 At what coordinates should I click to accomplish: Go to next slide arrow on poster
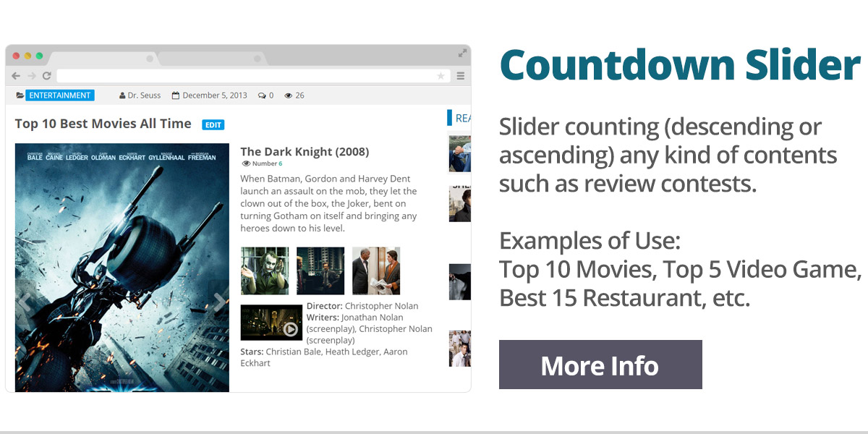point(220,302)
